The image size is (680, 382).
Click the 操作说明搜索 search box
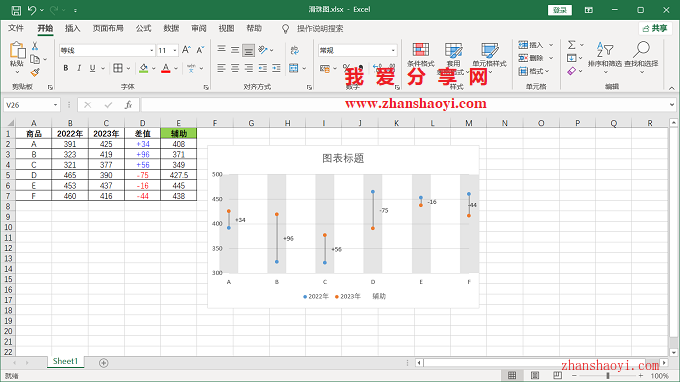point(320,29)
